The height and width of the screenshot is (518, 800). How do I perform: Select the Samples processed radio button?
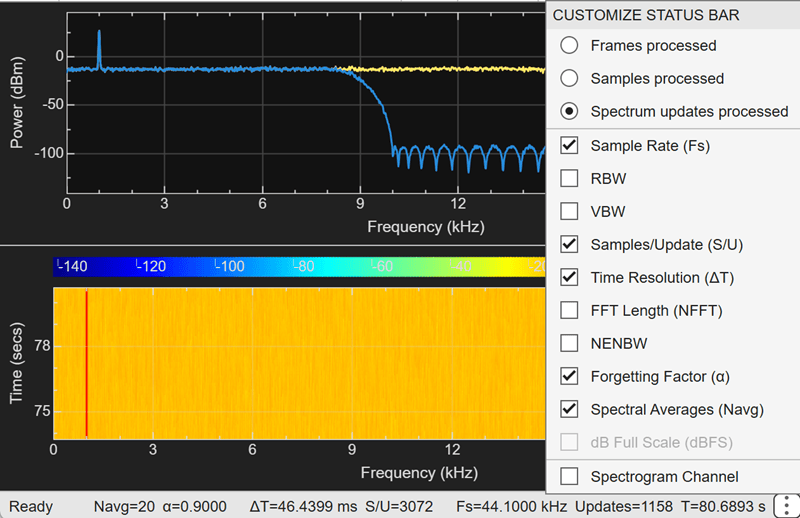[569, 78]
